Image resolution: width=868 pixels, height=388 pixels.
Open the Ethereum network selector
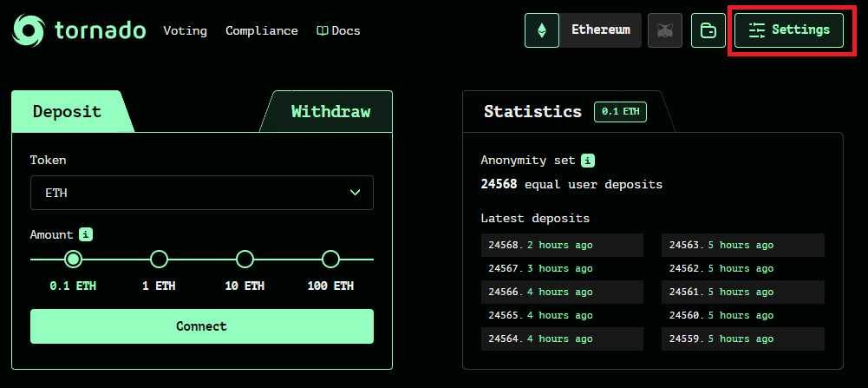tap(600, 30)
